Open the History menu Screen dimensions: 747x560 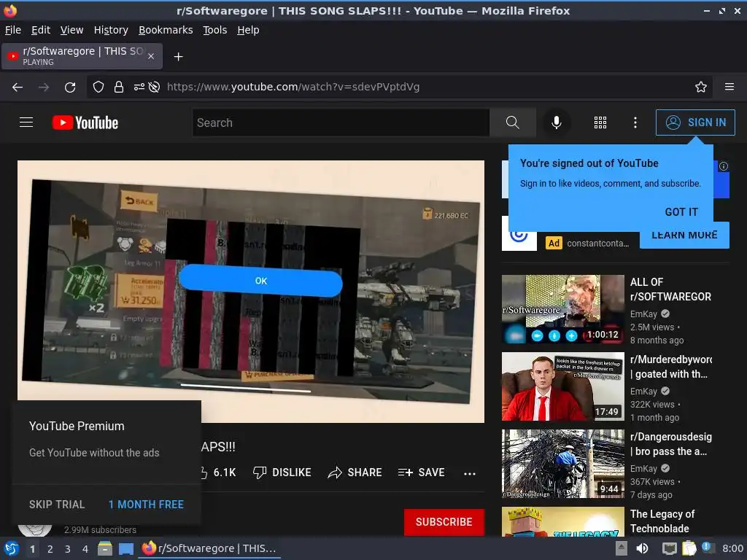pyautogui.click(x=111, y=30)
